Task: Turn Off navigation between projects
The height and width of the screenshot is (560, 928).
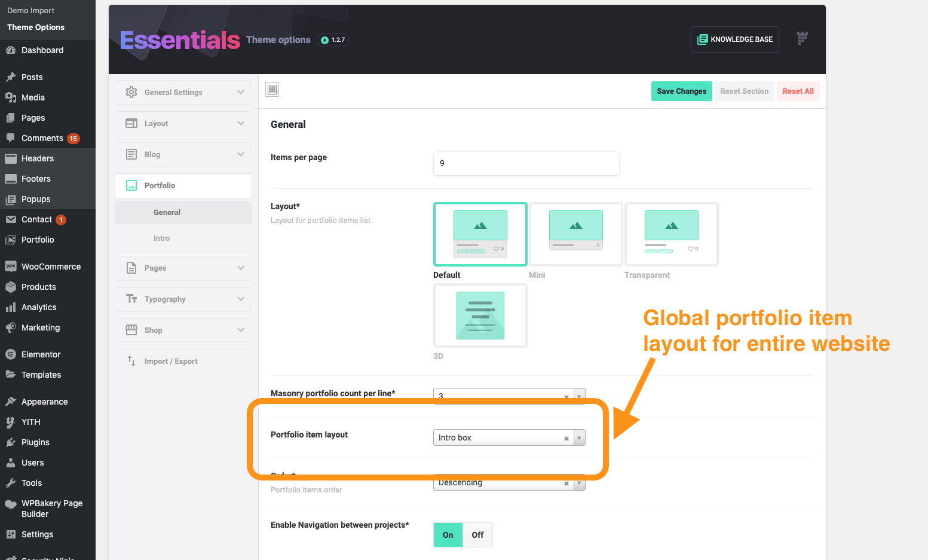Action: pos(477,535)
